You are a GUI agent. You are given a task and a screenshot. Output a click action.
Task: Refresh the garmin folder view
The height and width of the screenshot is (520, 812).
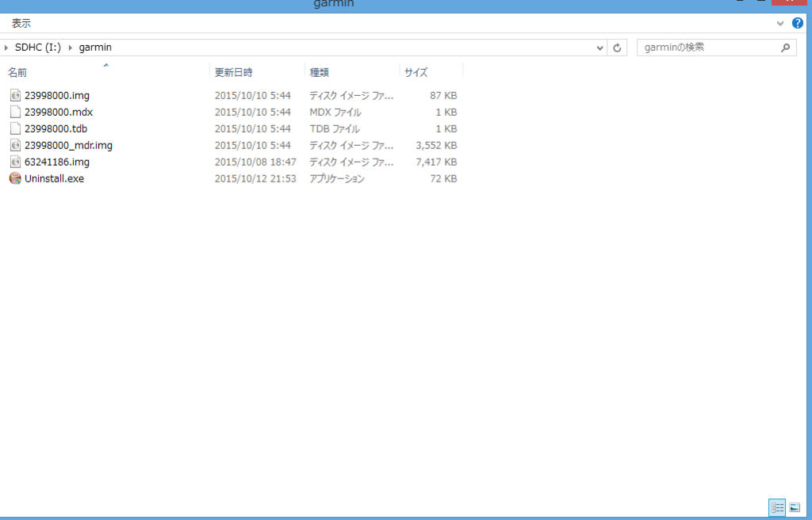pos(617,48)
